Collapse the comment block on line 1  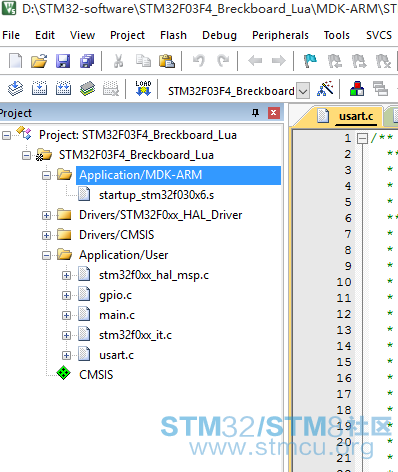coord(362,138)
